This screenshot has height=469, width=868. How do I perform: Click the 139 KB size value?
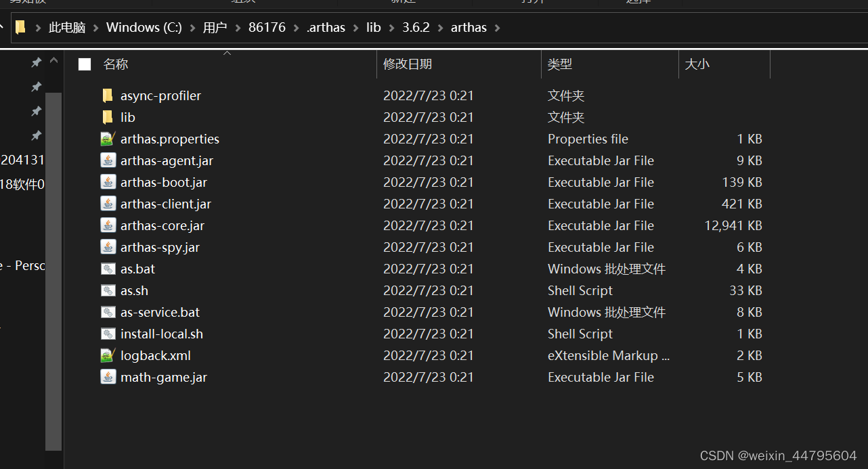pyautogui.click(x=742, y=182)
